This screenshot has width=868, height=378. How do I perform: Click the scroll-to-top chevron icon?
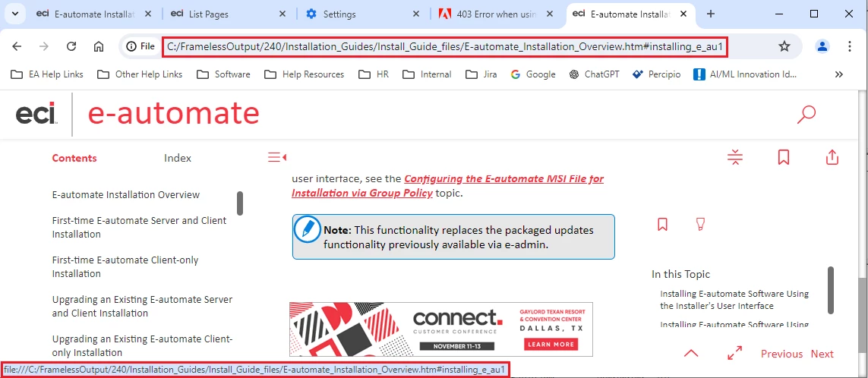(x=691, y=354)
